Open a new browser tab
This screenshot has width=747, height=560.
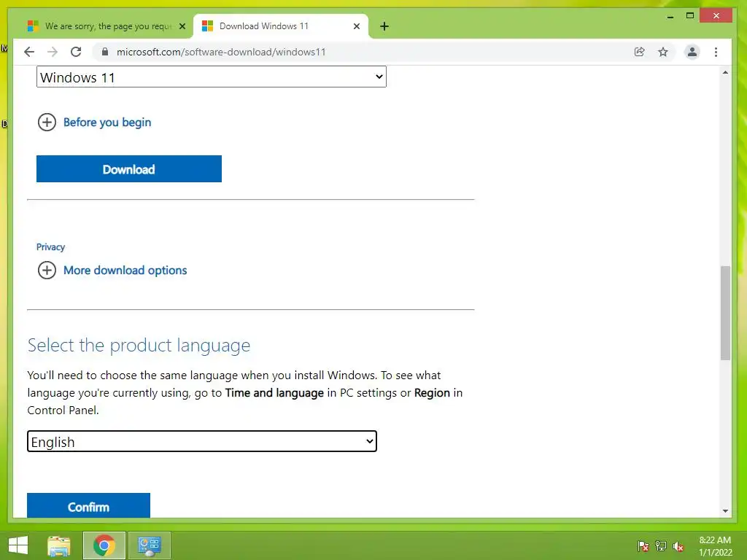(384, 26)
